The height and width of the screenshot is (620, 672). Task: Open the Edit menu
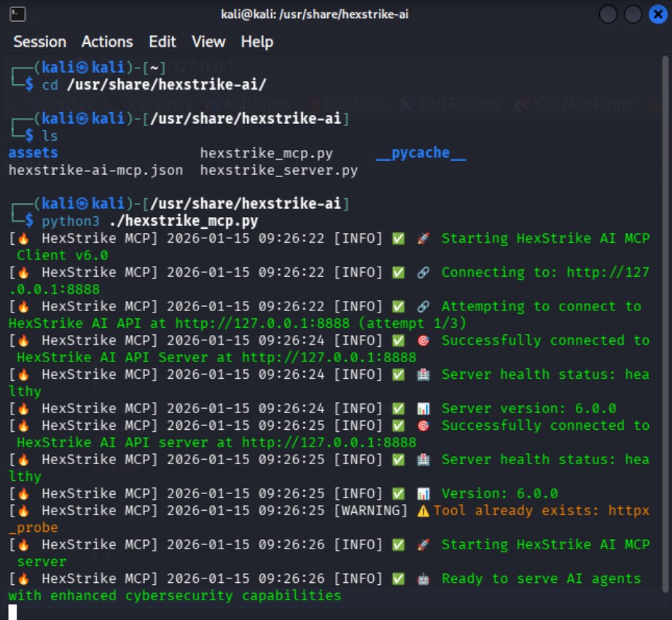point(163,42)
